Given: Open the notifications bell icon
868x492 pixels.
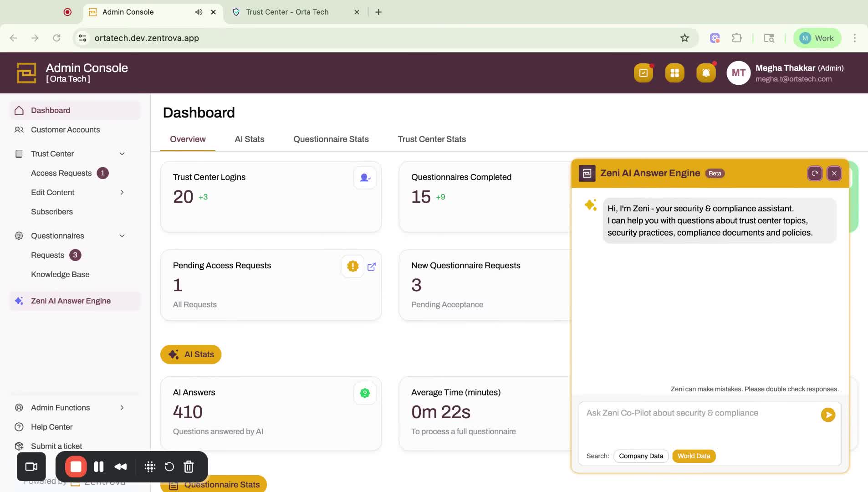Looking at the screenshot, I should pos(706,73).
